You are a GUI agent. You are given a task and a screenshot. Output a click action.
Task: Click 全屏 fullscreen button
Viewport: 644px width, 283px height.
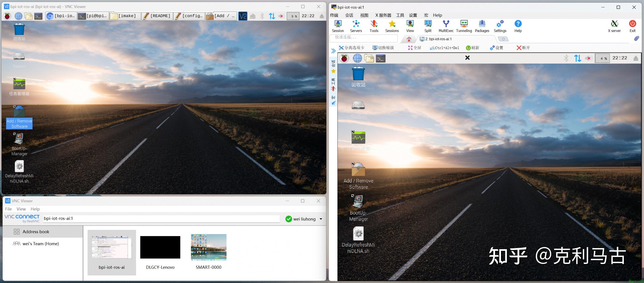pos(415,48)
